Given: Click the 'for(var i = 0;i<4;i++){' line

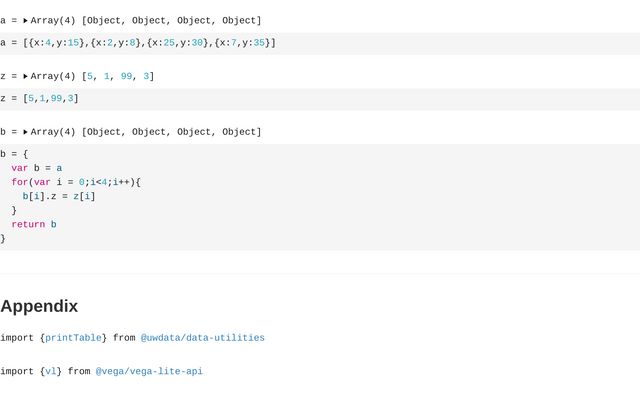Looking at the screenshot, I should tap(76, 182).
